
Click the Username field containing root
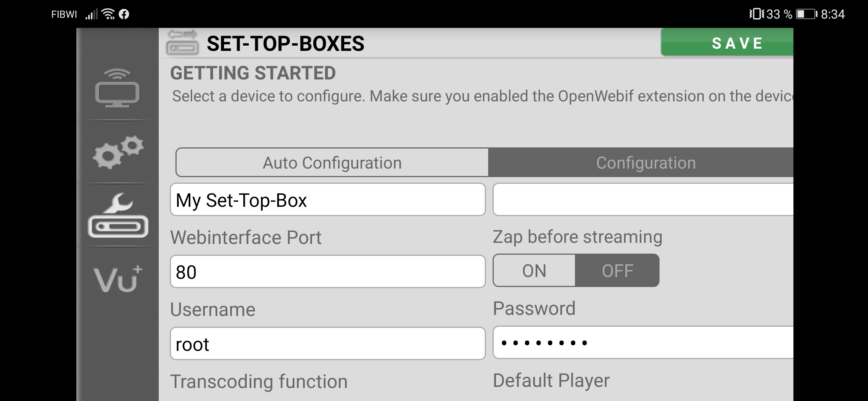click(x=328, y=343)
